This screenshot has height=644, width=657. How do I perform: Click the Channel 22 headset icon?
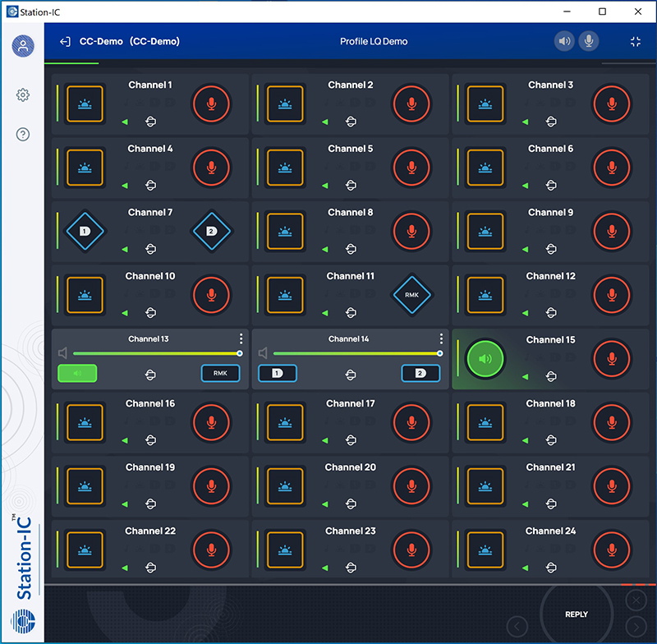click(151, 568)
